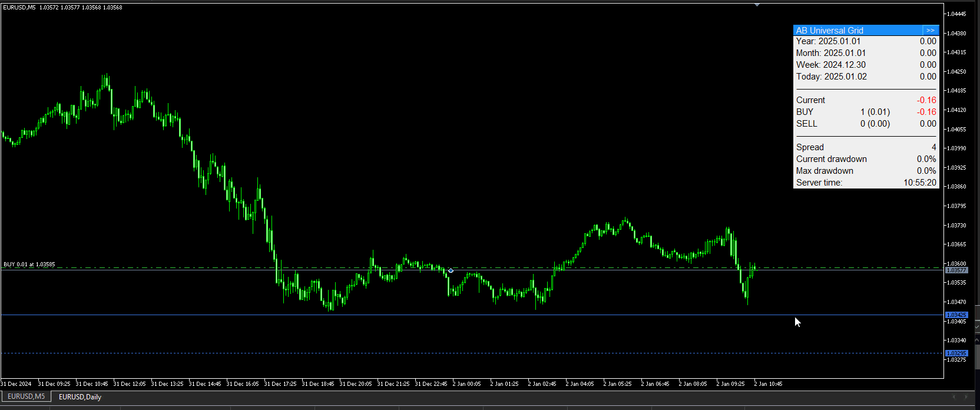Click the 0.0% value beside Max drawdown

point(926,171)
